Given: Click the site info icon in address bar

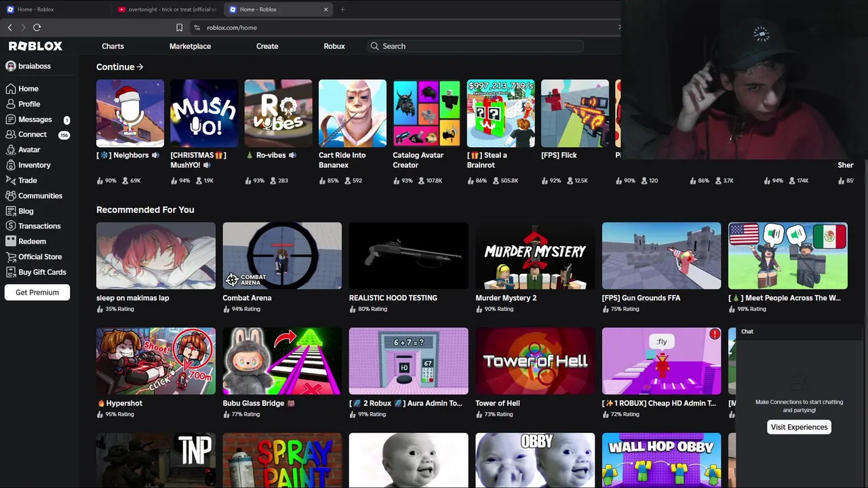Looking at the screenshot, I should (197, 27).
